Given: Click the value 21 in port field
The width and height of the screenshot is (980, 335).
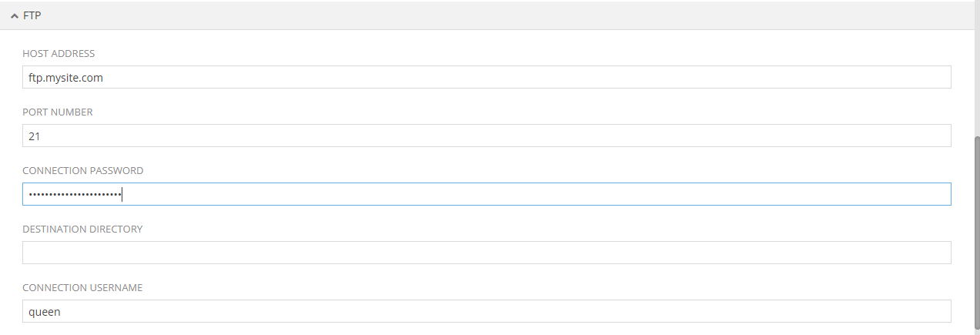Looking at the screenshot, I should pyautogui.click(x=35, y=136).
